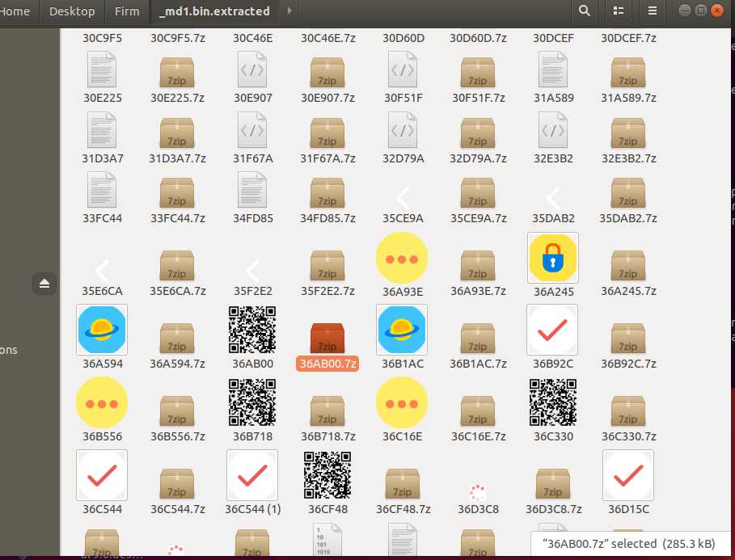Click the 36A93E.7z archive icon
Image resolution: width=735 pixels, height=560 pixels.
[478, 266]
